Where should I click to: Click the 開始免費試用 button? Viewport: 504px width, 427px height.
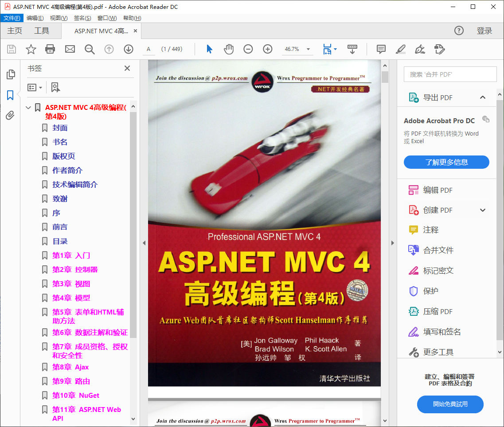click(450, 404)
